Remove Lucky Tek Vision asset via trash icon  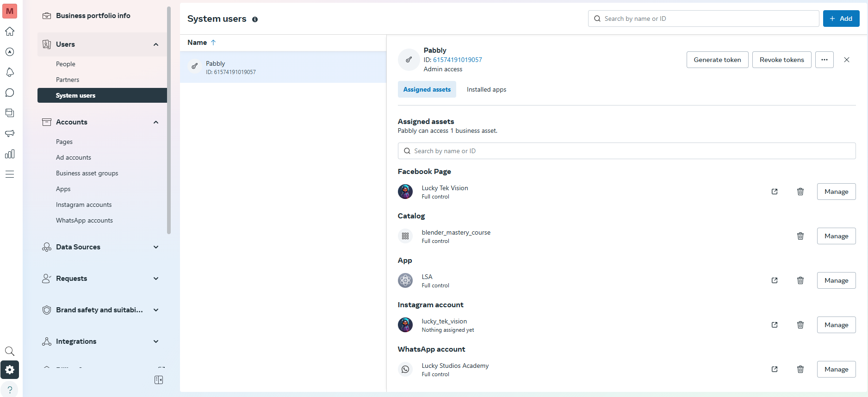(x=800, y=192)
